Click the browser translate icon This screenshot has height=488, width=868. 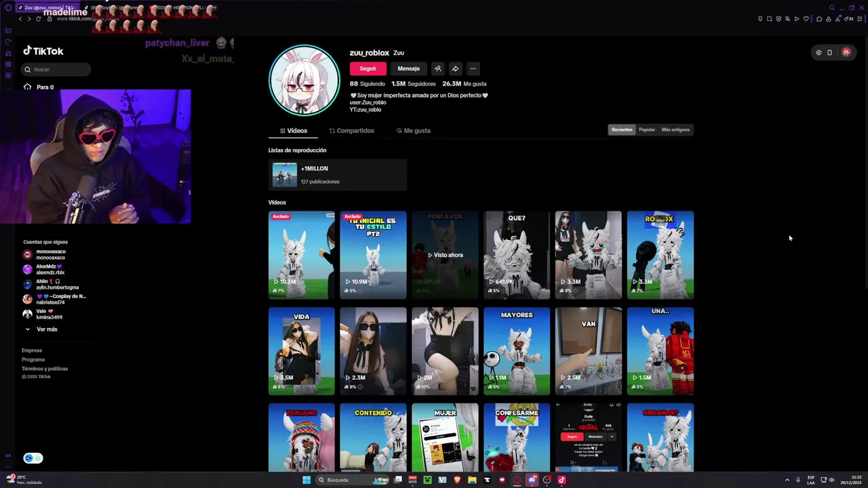coord(787,19)
